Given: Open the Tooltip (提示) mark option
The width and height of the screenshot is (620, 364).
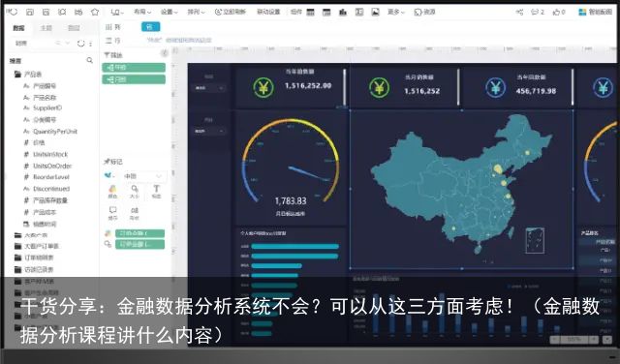Looking at the screenshot, I should coord(112,213).
